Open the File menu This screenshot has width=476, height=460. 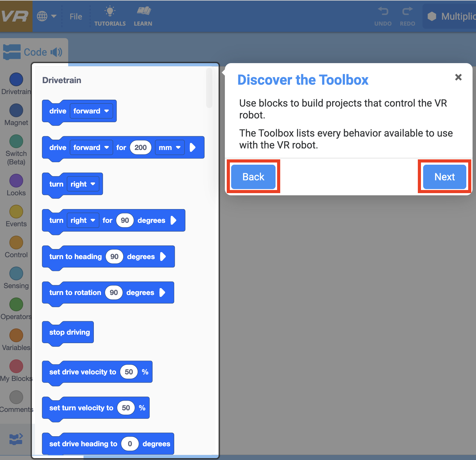pyautogui.click(x=76, y=16)
